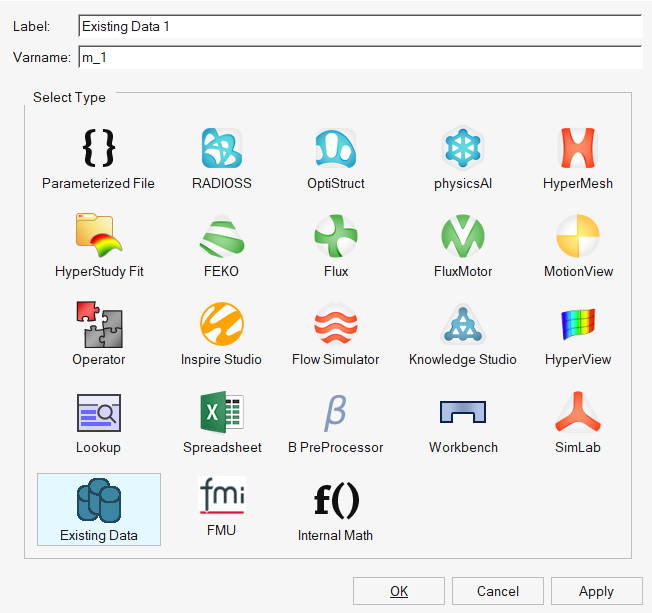Edit the Varname field 'm_1'
Viewport: 652px width, 613px height.
361,57
